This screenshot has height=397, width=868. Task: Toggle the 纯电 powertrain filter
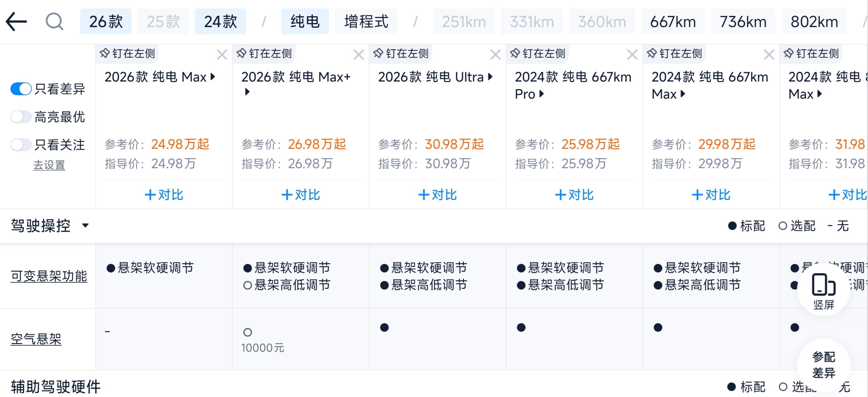305,22
